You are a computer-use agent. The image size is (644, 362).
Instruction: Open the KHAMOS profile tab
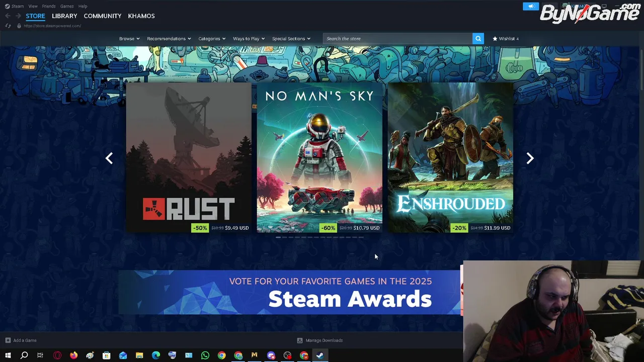coord(141,16)
